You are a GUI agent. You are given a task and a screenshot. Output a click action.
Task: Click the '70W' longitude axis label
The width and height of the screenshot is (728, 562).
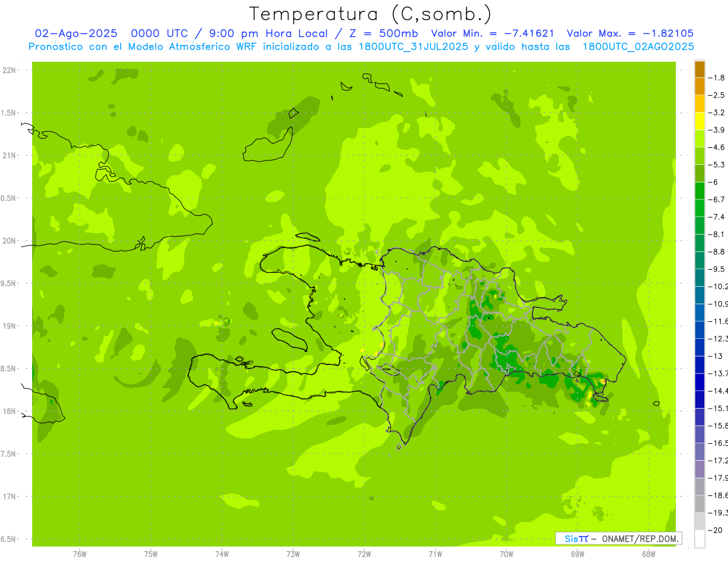[507, 554]
